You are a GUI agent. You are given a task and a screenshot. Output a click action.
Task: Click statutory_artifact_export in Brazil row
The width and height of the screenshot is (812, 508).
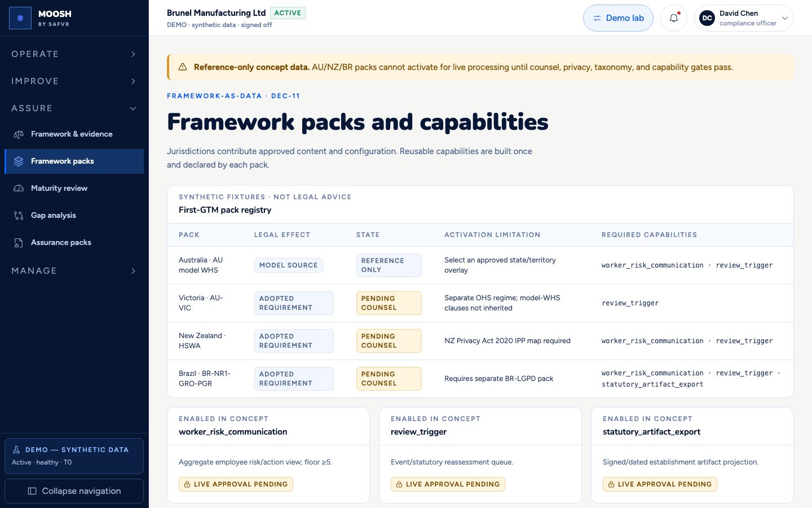click(652, 384)
